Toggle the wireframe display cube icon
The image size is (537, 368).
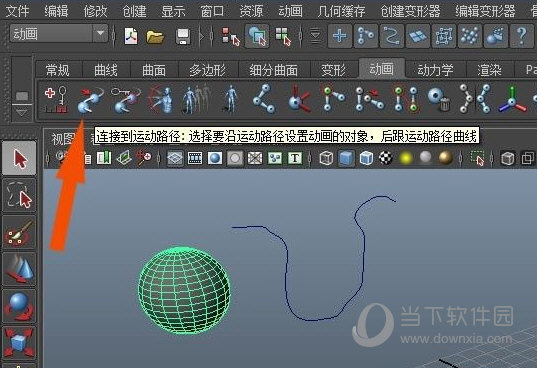(x=326, y=158)
